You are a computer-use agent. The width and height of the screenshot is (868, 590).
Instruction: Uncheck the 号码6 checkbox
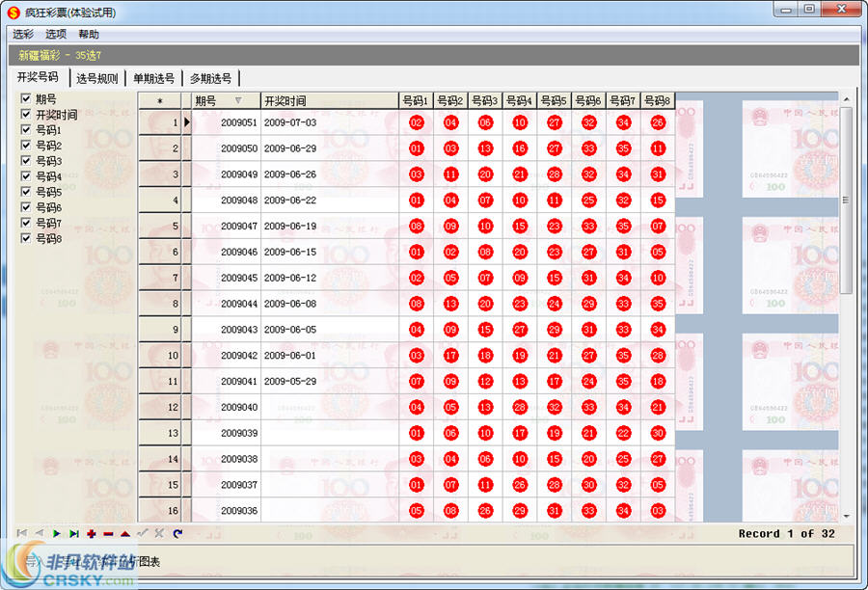(25, 207)
